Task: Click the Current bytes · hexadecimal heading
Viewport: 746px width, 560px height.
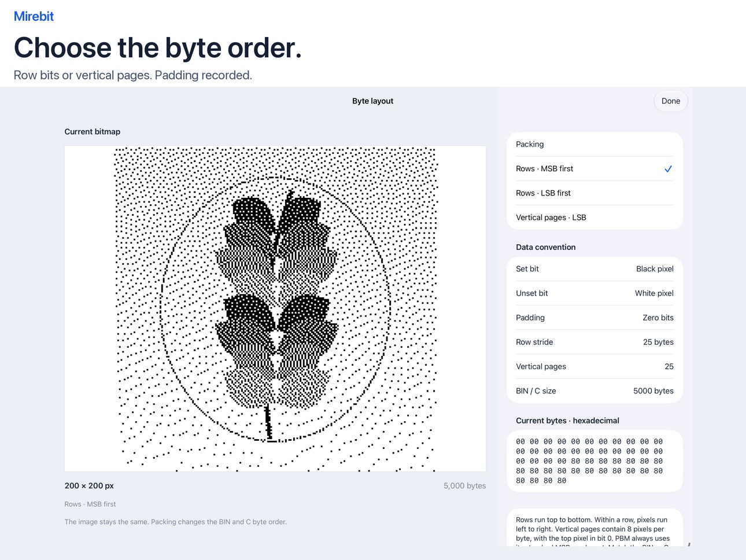Action: point(567,421)
